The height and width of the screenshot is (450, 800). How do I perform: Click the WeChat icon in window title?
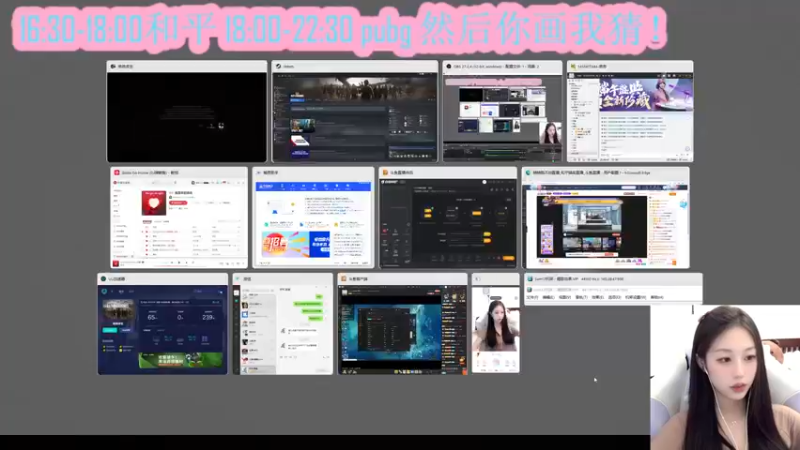point(238,279)
